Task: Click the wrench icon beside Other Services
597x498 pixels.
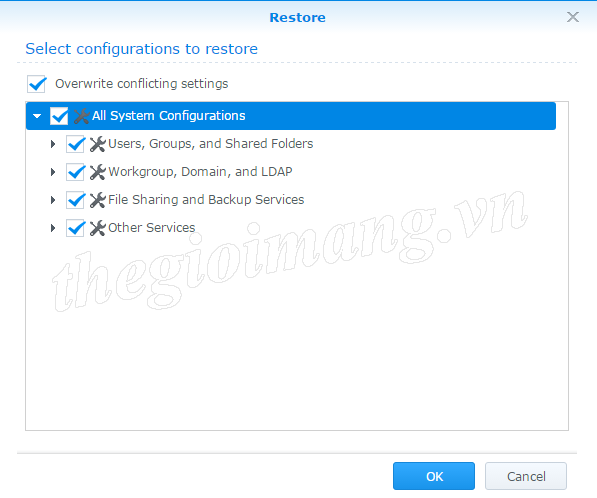Action: 98,228
